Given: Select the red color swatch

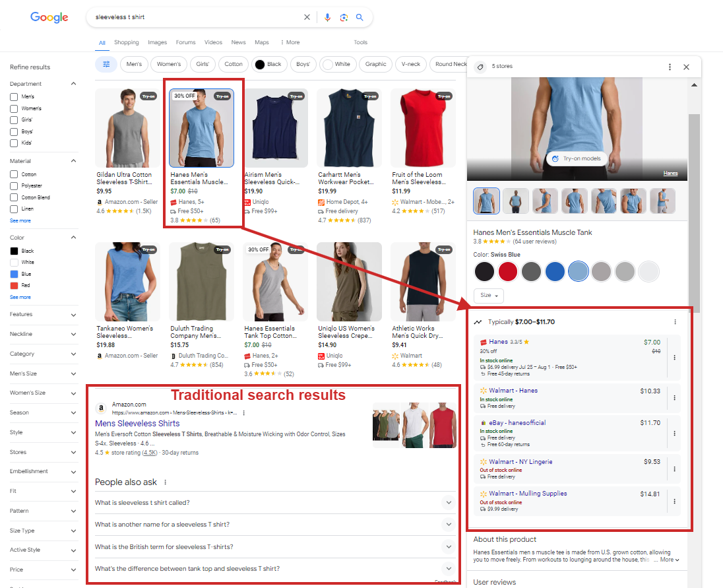Looking at the screenshot, I should [x=508, y=271].
